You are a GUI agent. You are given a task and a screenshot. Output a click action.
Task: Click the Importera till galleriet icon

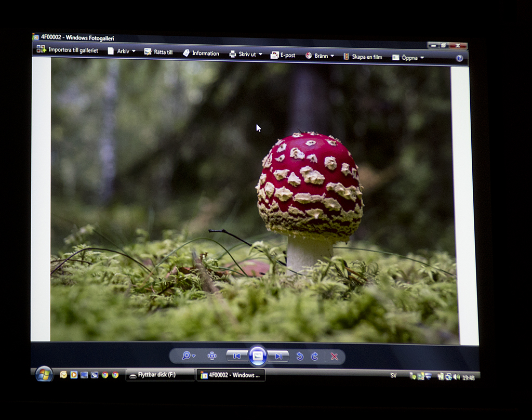(x=41, y=49)
